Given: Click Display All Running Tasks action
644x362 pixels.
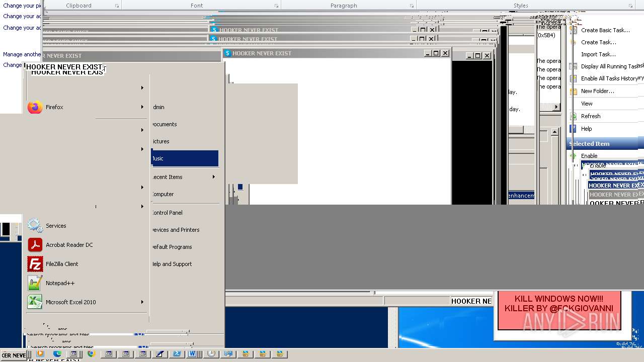Looking at the screenshot, I should click(x=609, y=66).
